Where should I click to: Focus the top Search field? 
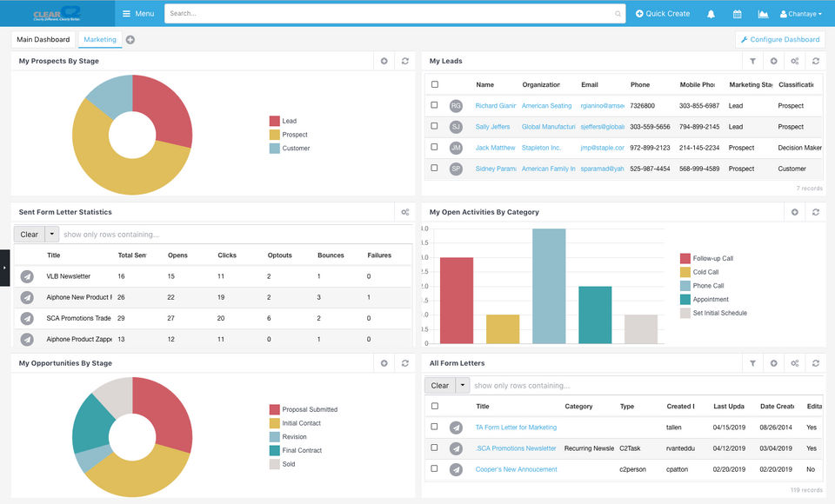click(395, 14)
